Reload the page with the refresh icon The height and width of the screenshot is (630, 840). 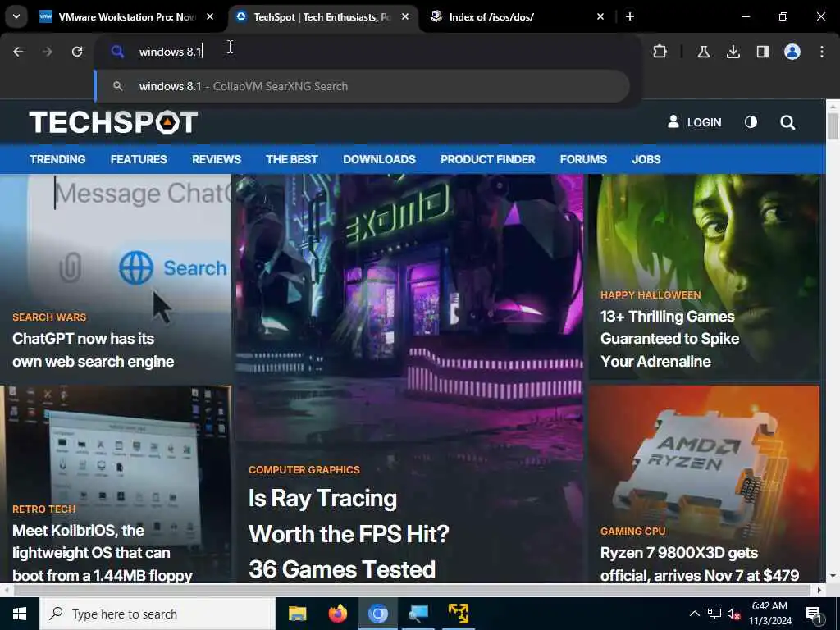[77, 52]
